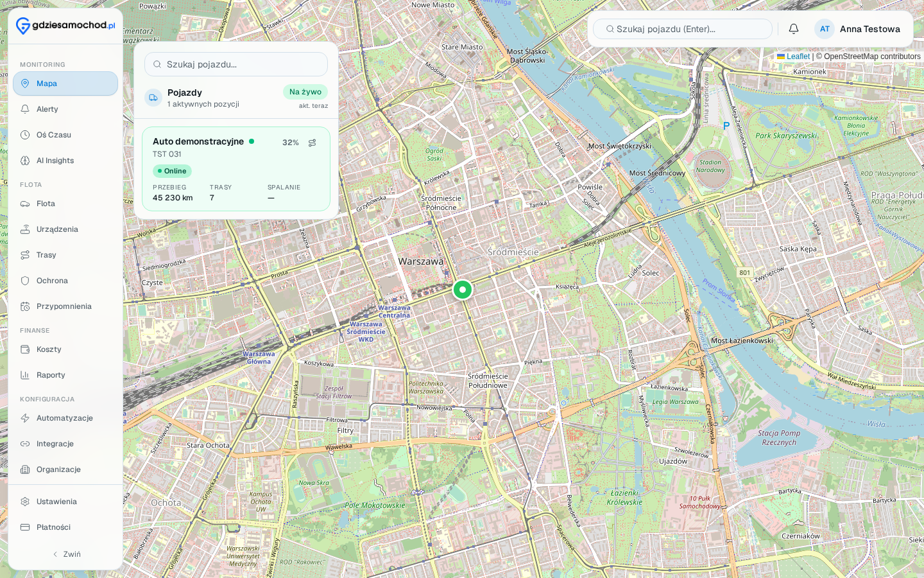The image size is (924, 578).
Task: Open AI Insights page
Action: pyautogui.click(x=65, y=161)
